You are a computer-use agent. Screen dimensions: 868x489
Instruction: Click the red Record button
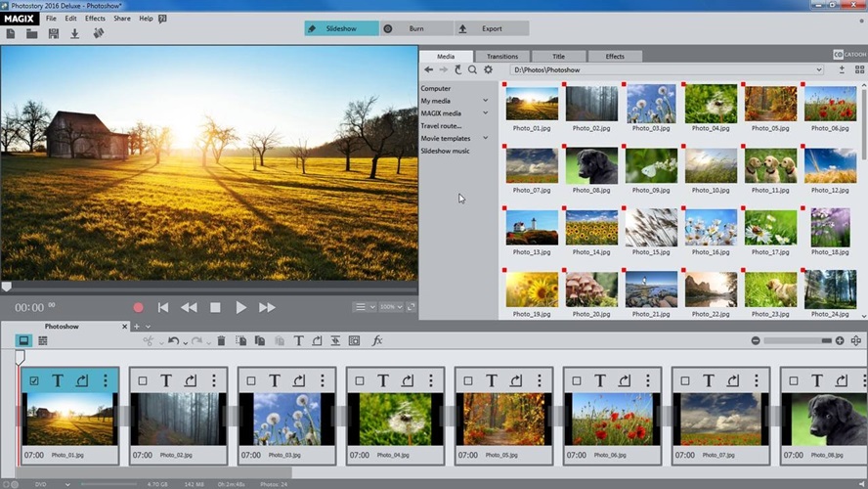(x=138, y=307)
